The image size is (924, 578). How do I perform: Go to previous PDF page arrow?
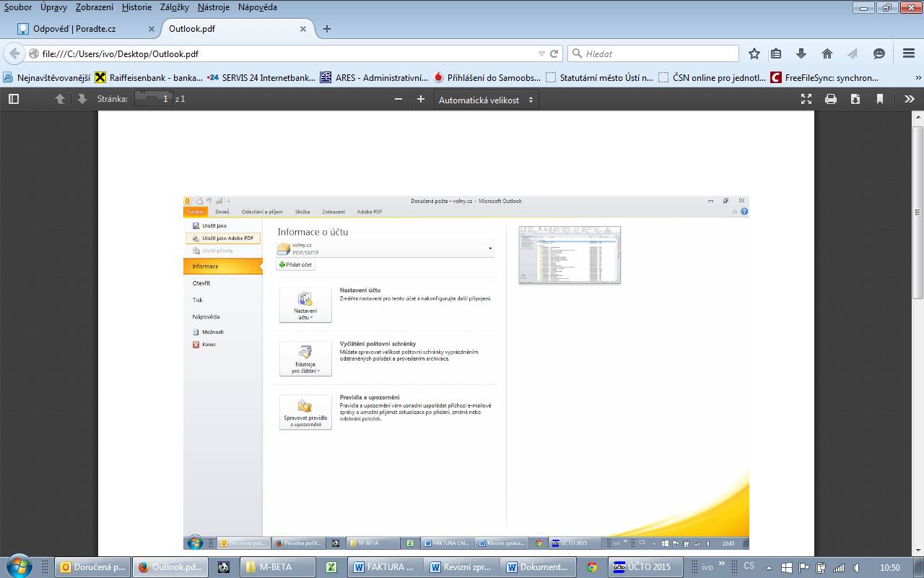click(60, 99)
